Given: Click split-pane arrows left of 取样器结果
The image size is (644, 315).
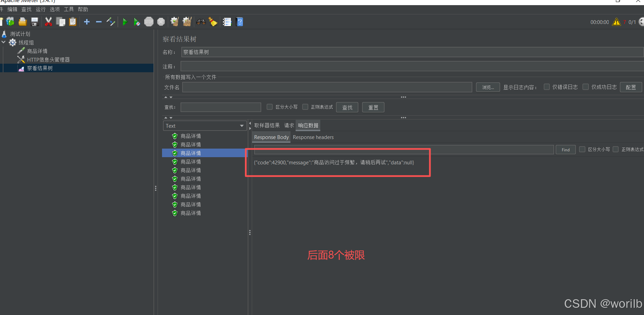Looking at the screenshot, I should [250, 126].
